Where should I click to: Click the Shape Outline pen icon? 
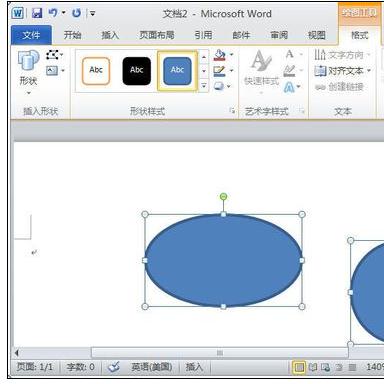220,71
